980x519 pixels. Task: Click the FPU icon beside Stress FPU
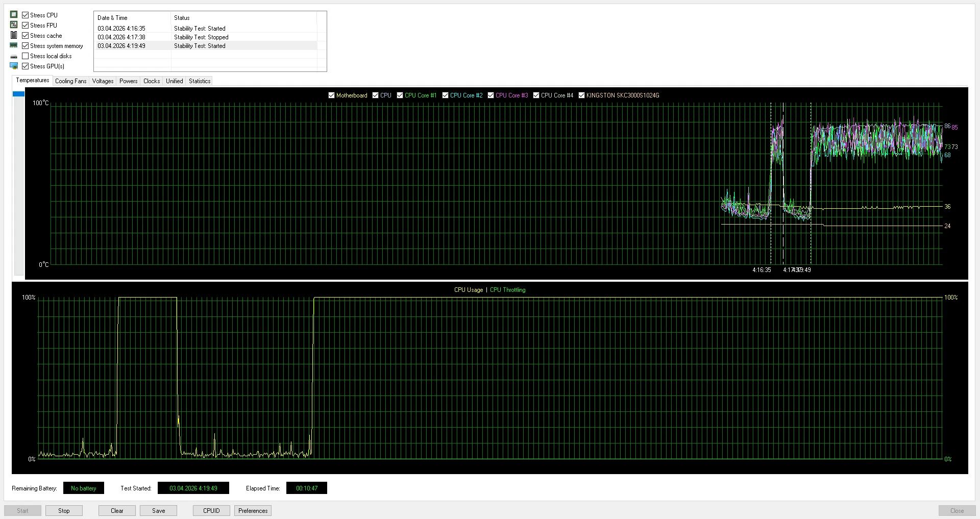point(14,25)
